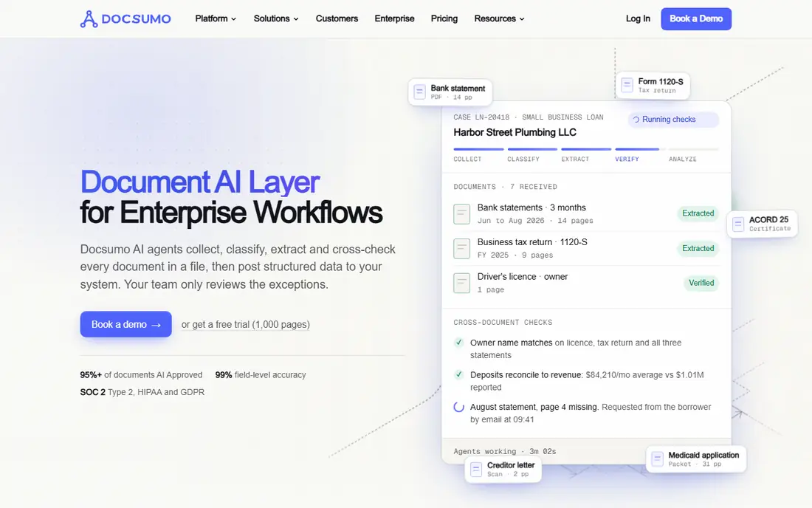Screen dimensions: 812x508
Task: Click the Bank statement chip document icon
Action: (x=419, y=92)
